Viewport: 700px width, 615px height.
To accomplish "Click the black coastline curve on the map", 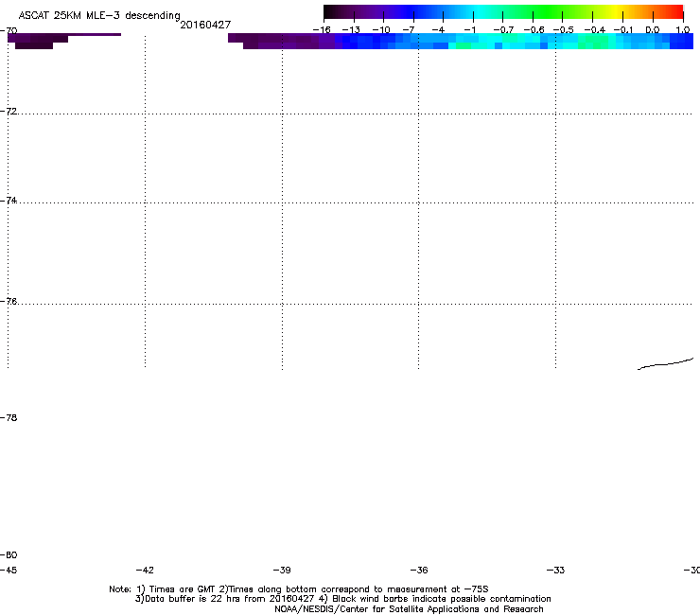I will pyautogui.click(x=665, y=364).
